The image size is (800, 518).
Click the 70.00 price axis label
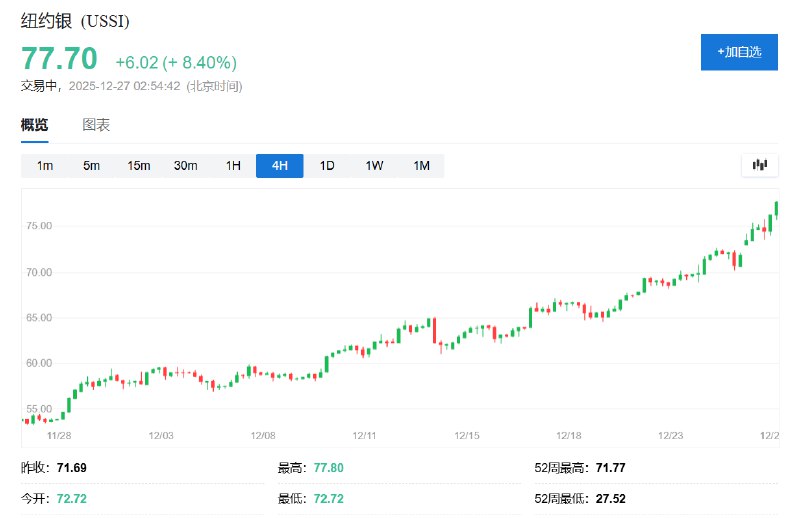(x=39, y=272)
